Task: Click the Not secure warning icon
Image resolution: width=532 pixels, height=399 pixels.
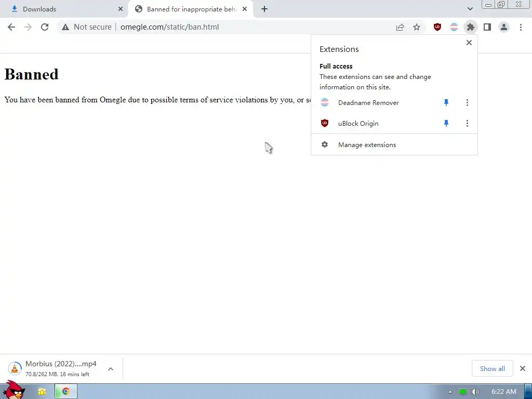Action: point(65,27)
